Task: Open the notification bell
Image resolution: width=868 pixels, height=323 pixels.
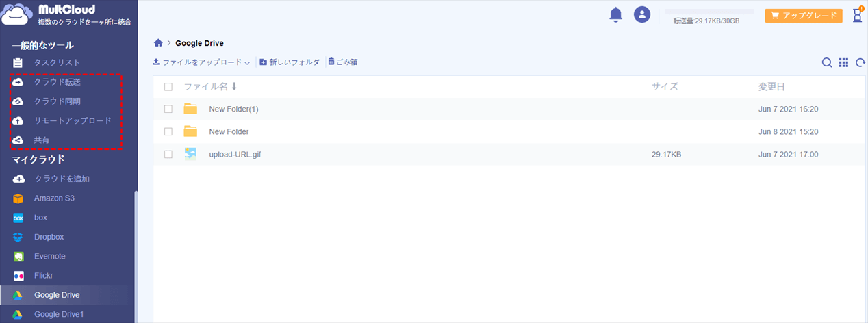Action: tap(615, 14)
